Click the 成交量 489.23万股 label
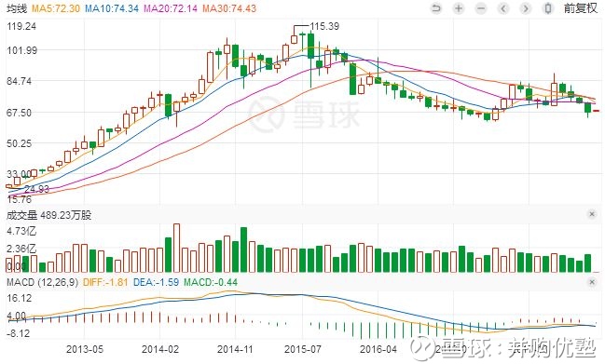This screenshot has height=364, width=605. pyautogui.click(x=49, y=215)
